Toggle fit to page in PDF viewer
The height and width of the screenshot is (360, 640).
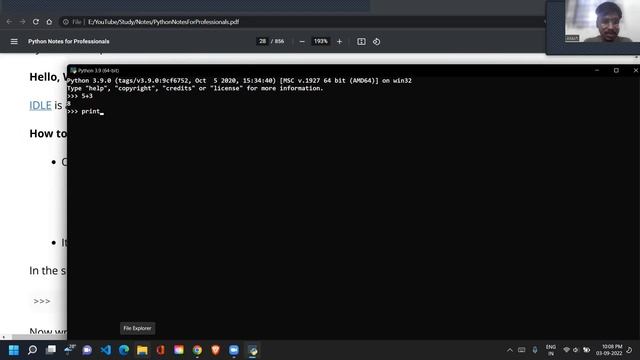[361, 41]
